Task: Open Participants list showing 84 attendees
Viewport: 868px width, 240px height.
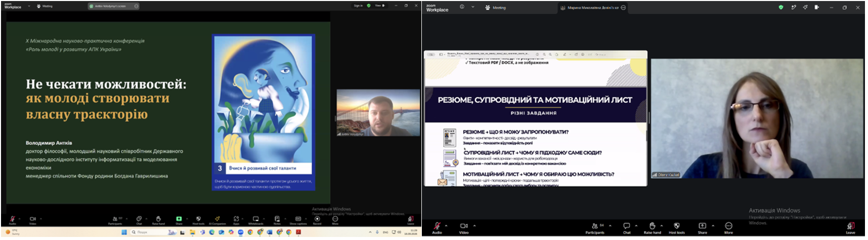Action: coord(595,228)
